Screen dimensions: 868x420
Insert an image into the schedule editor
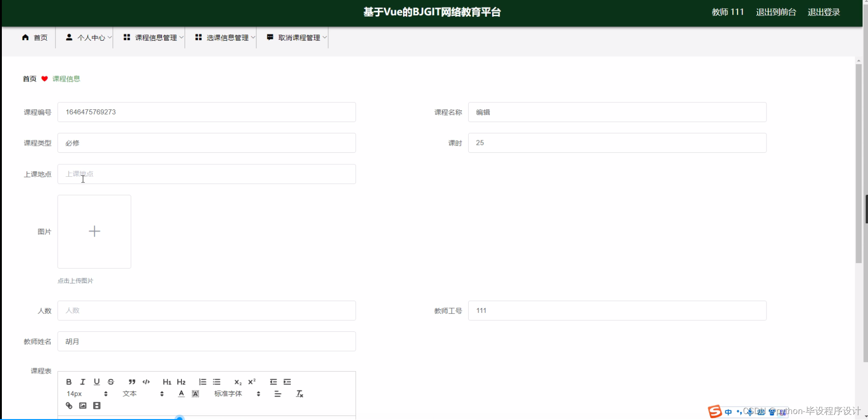pyautogui.click(x=83, y=405)
